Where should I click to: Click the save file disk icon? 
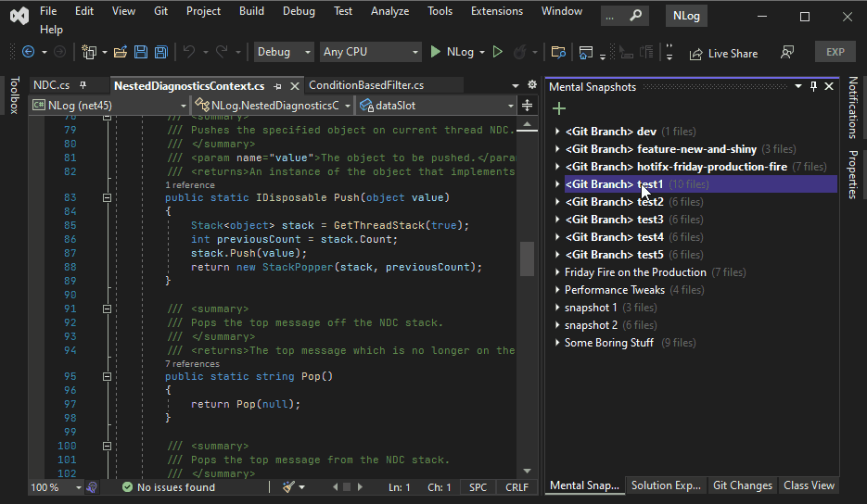[141, 52]
